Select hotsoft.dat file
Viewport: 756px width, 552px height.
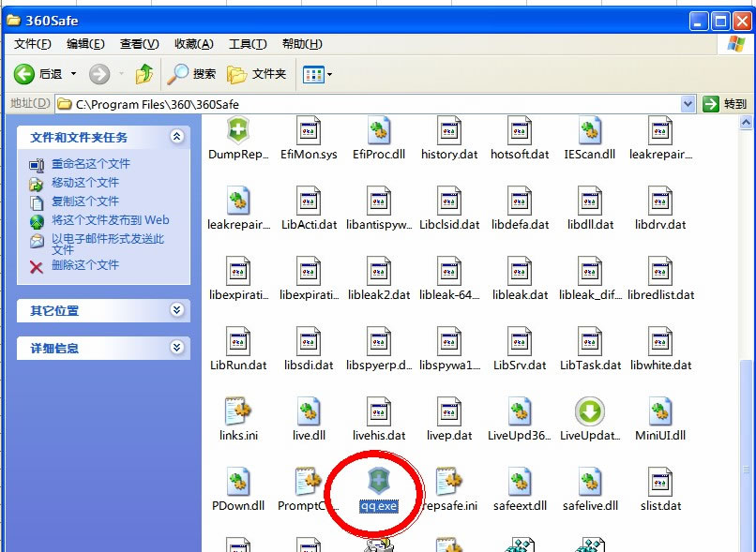click(520, 138)
